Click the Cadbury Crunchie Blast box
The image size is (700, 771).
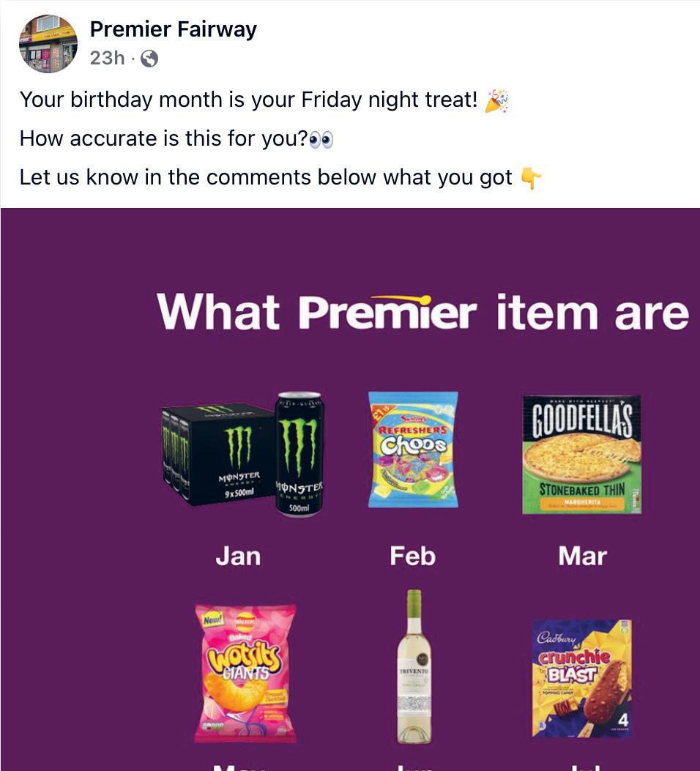582,679
